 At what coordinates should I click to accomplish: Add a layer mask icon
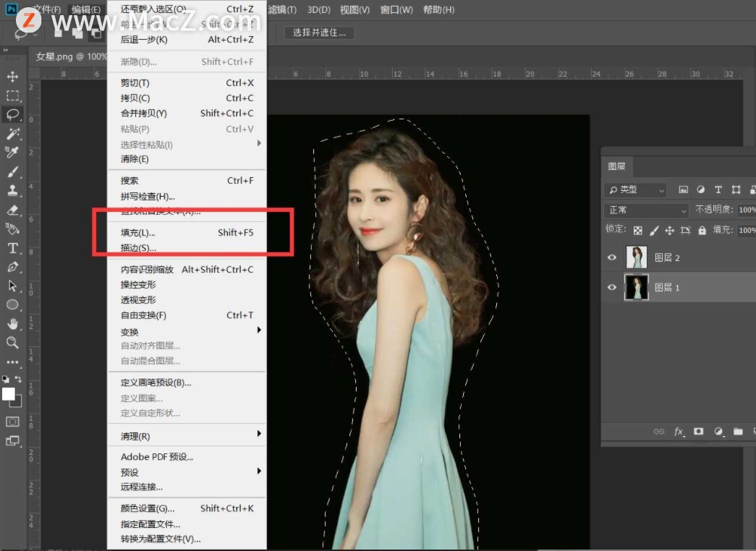pos(698,431)
